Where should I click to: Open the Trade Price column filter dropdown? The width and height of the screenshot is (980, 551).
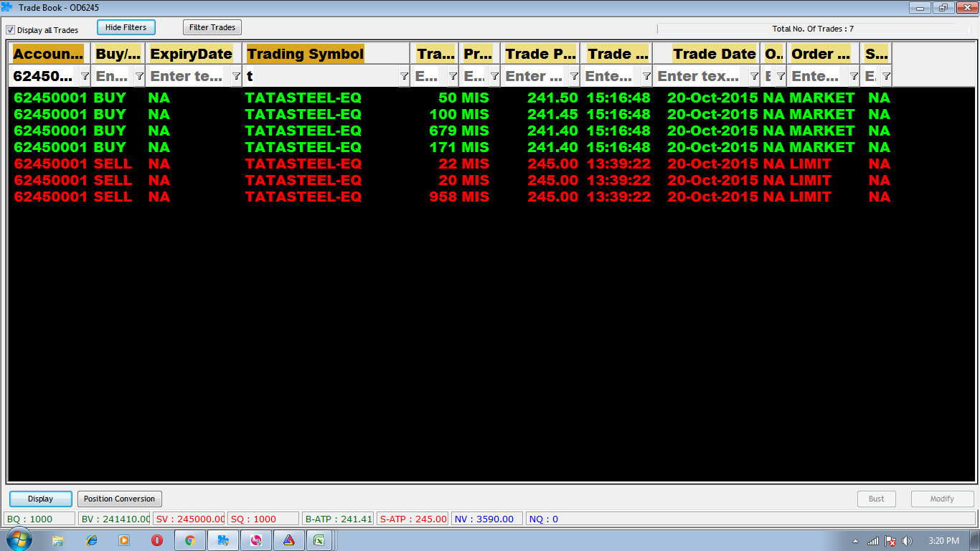(574, 76)
